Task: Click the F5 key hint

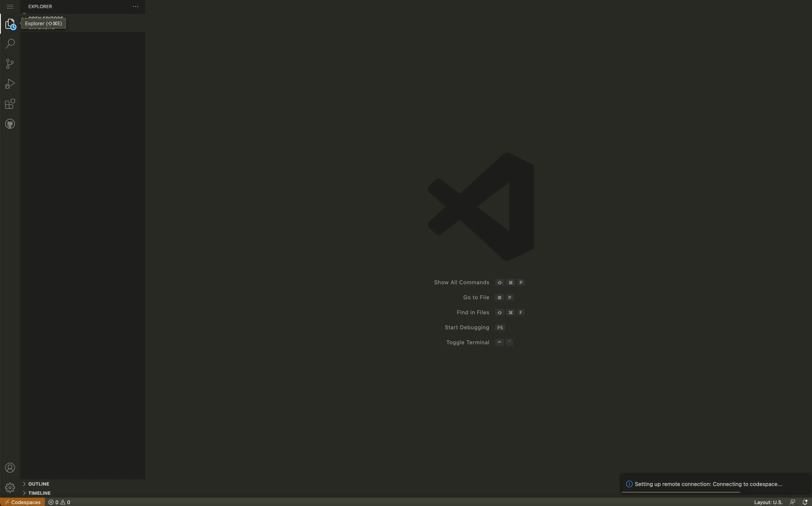Action: pos(500,328)
